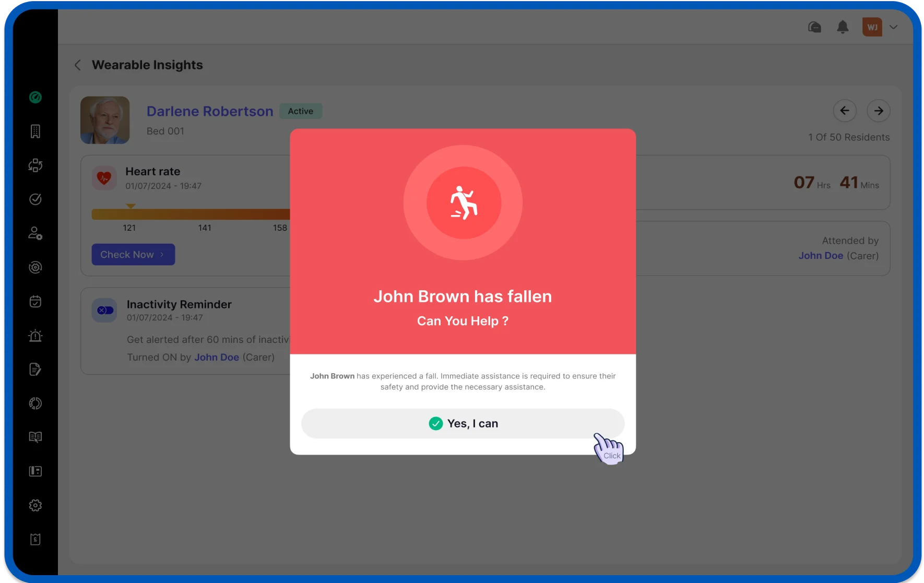Expand the WJ profile dropdown chevron

pyautogui.click(x=894, y=27)
